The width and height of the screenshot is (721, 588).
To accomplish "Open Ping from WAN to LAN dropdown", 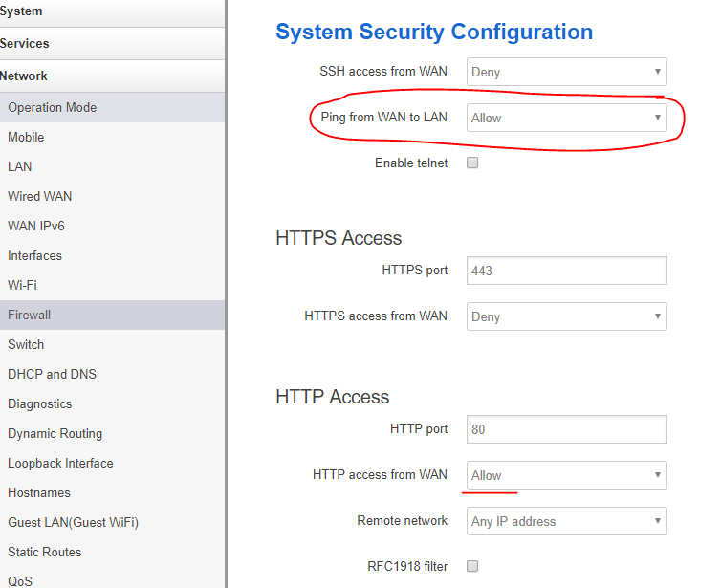I will [566, 118].
